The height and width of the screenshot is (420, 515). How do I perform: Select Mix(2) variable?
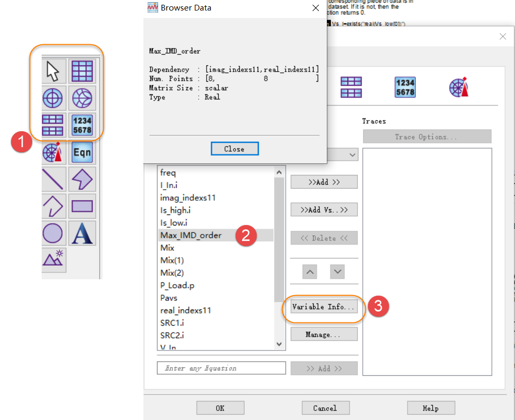click(x=216, y=273)
